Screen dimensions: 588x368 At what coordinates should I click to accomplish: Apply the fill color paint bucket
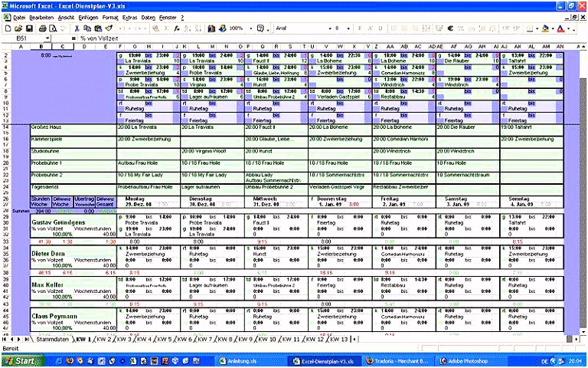point(545,28)
